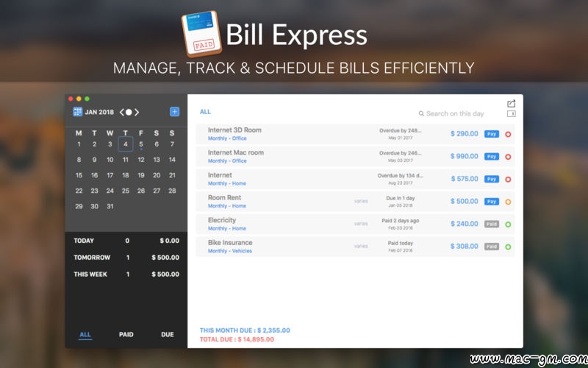Add a new bill with plus icon
The image size is (588, 368).
[174, 112]
